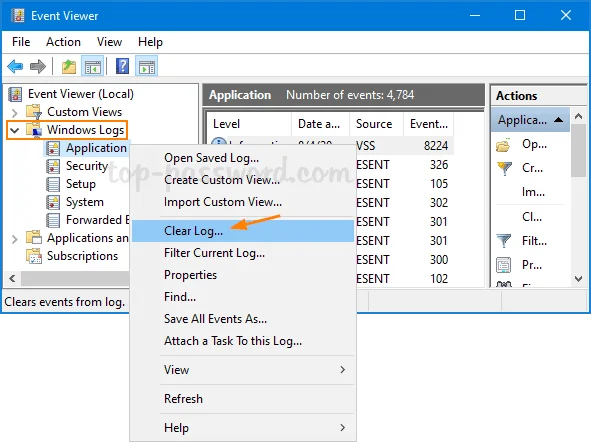Viewport: 591px width, 442px height.
Task: Click the Open Saved Log folder icon in Actions
Action: [504, 144]
